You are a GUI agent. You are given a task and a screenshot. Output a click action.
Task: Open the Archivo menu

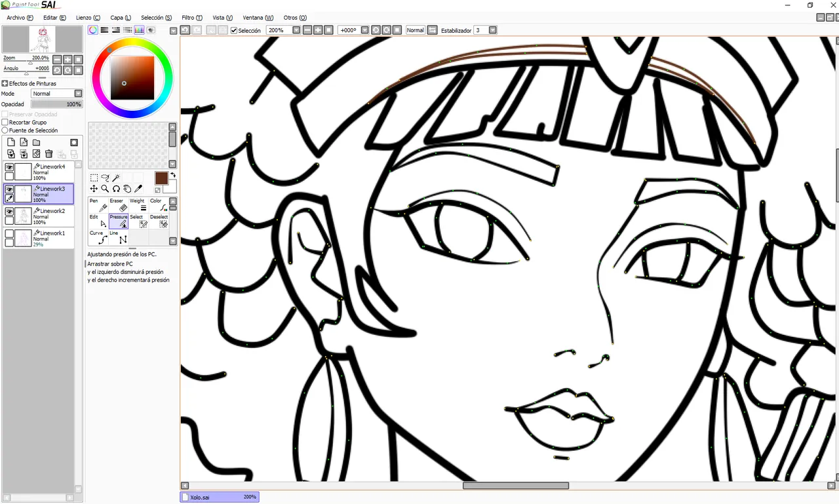[20, 18]
